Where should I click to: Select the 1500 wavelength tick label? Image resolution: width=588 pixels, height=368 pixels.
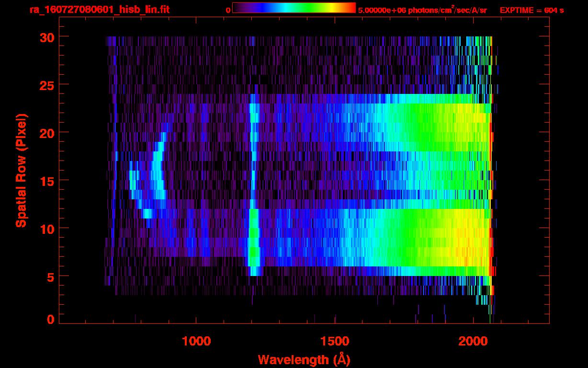pos(334,341)
